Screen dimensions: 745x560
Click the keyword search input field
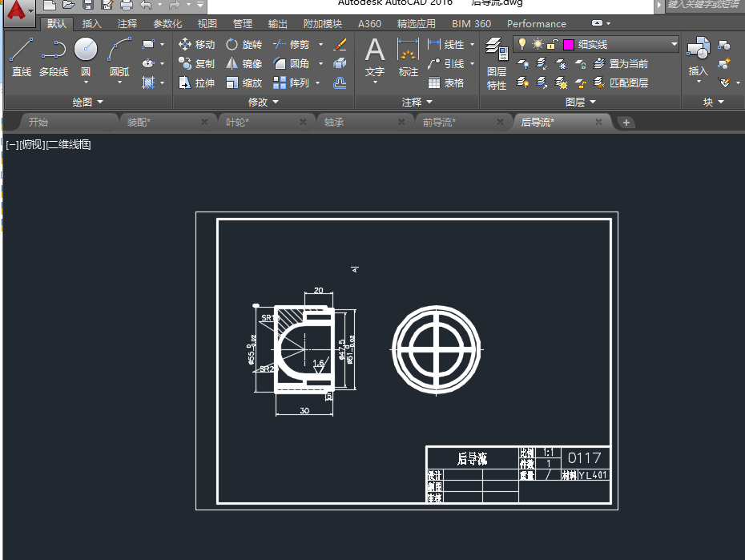tap(705, 5)
